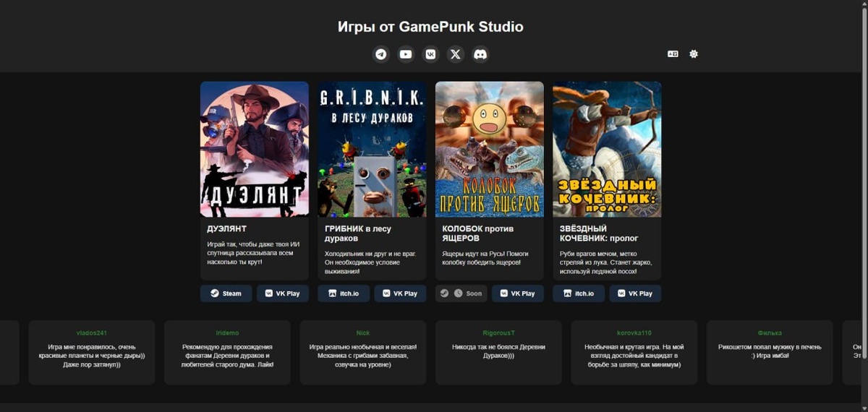Open ЗВЁЗДНЫЙ КОЧЕВНИК on itch.io
Screen dimensions: 868x412
579,293
